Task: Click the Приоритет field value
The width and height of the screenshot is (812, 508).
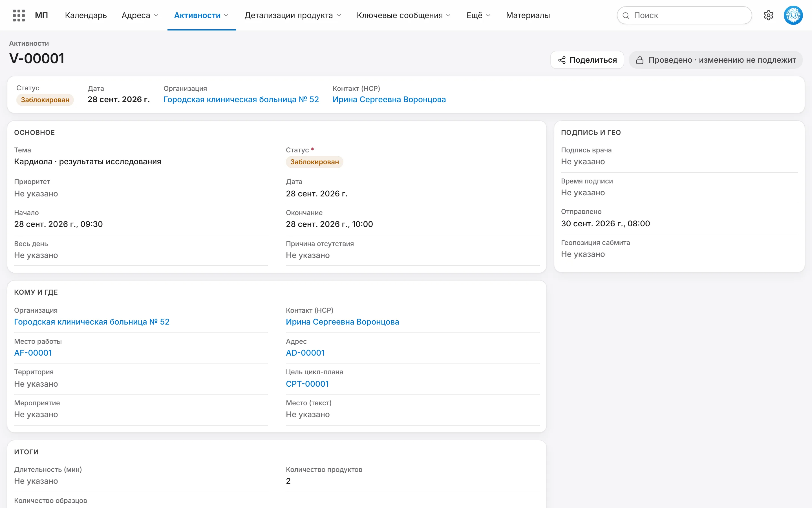Action: (36, 194)
